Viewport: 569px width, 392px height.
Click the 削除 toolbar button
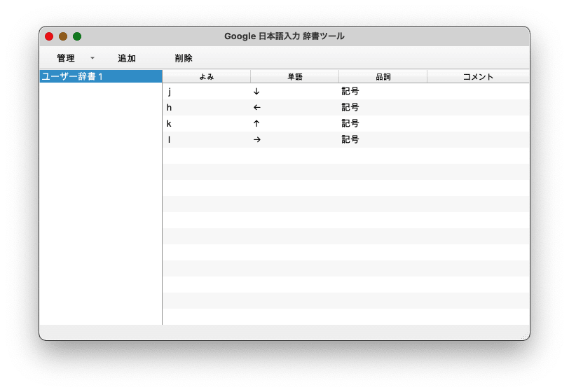pos(184,58)
